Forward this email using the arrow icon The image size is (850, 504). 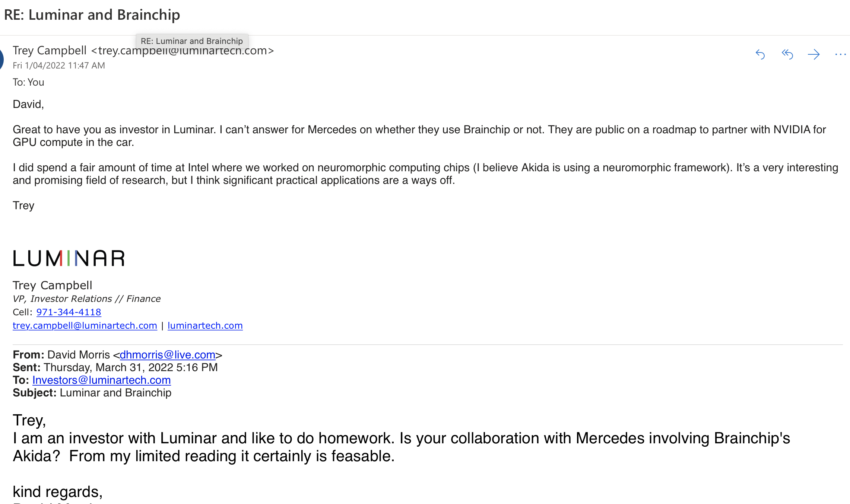[814, 55]
